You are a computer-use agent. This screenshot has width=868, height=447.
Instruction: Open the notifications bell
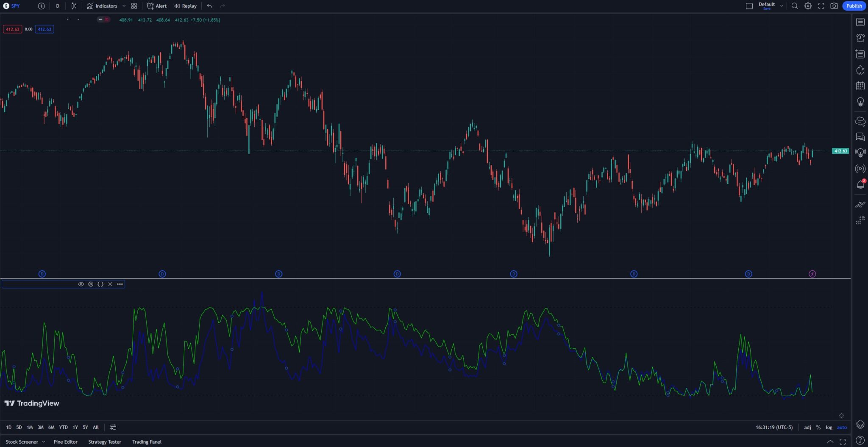point(860,184)
